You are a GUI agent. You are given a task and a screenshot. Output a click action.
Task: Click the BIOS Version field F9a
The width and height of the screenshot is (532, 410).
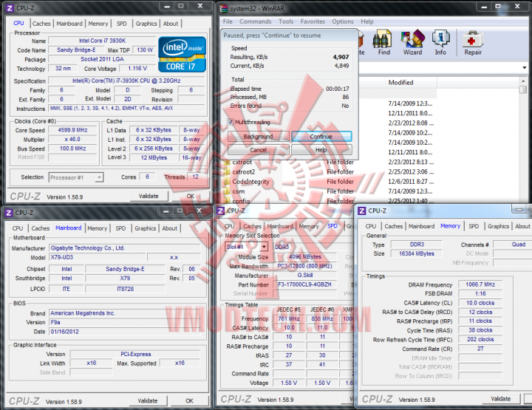click(x=125, y=322)
